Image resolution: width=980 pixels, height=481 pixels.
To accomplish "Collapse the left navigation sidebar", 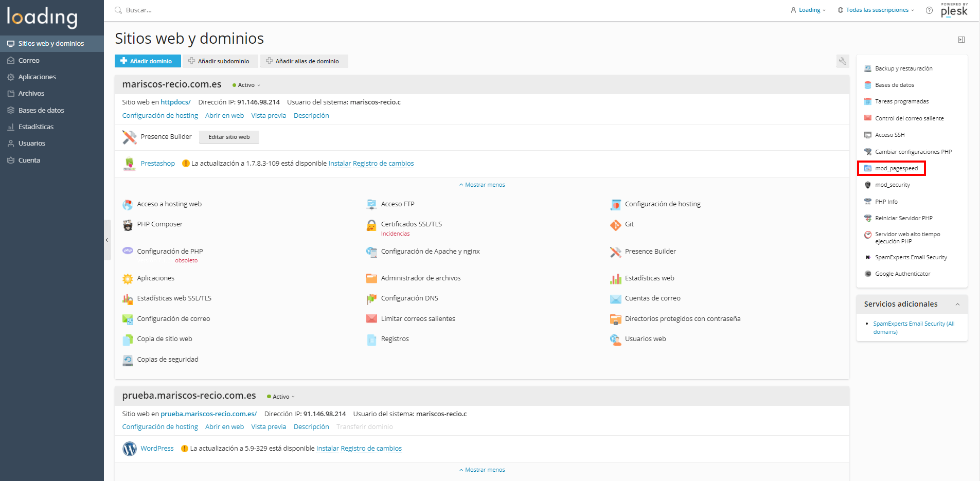I will (x=107, y=240).
